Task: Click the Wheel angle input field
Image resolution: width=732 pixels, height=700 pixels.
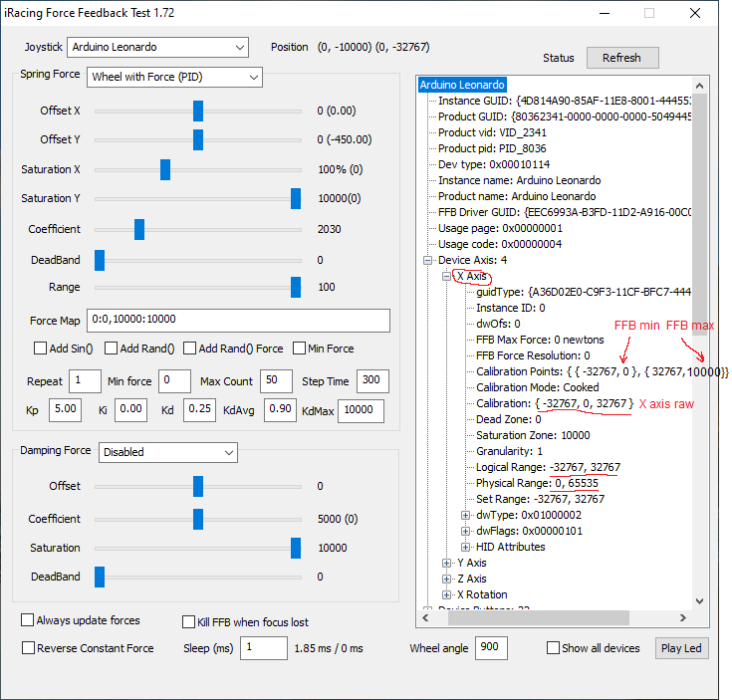Action: 491,648
